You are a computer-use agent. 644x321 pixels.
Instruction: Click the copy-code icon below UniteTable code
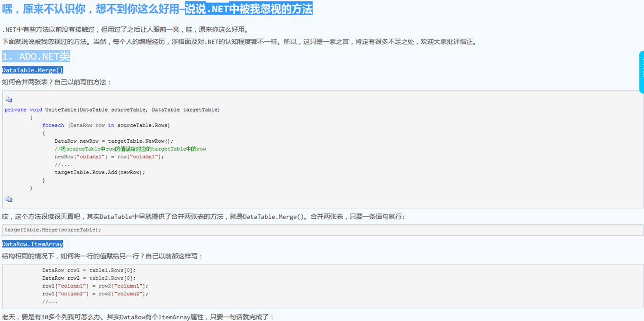(9, 199)
